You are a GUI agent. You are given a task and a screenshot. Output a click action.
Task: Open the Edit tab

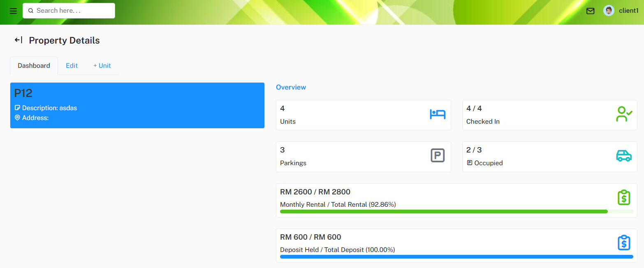(72, 66)
